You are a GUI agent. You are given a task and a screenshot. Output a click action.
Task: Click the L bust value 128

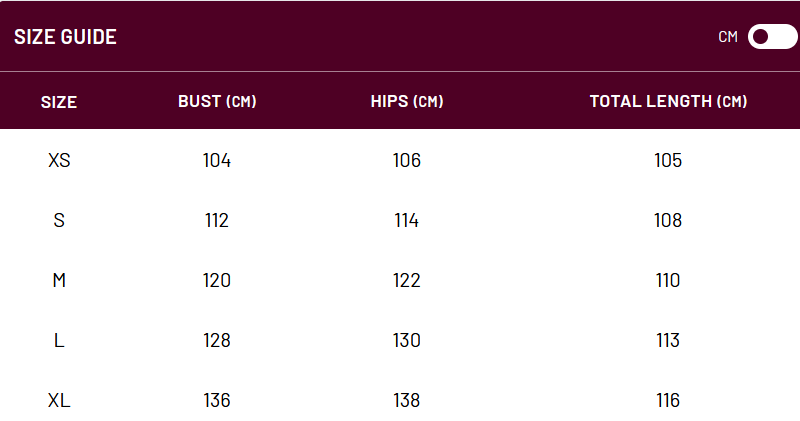pyautogui.click(x=217, y=340)
